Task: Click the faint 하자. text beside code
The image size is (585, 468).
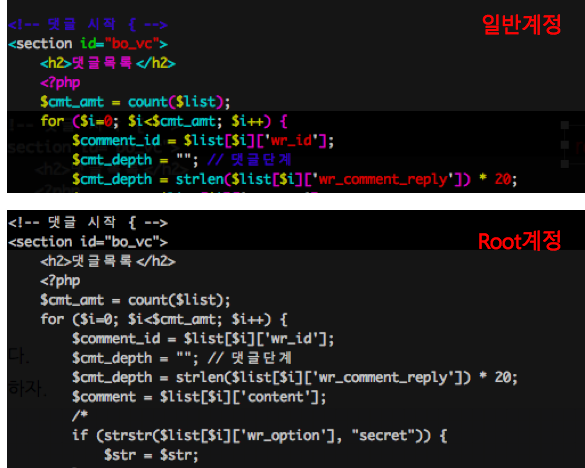Action: [x=27, y=388]
